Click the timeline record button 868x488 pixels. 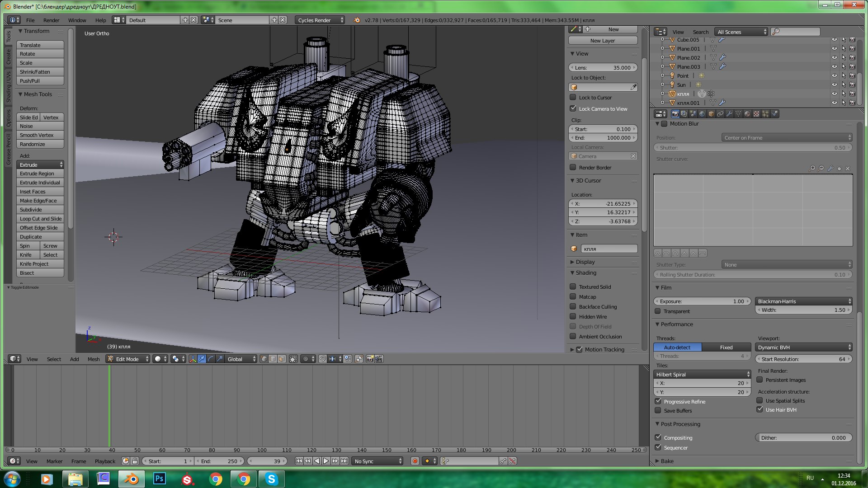click(415, 461)
